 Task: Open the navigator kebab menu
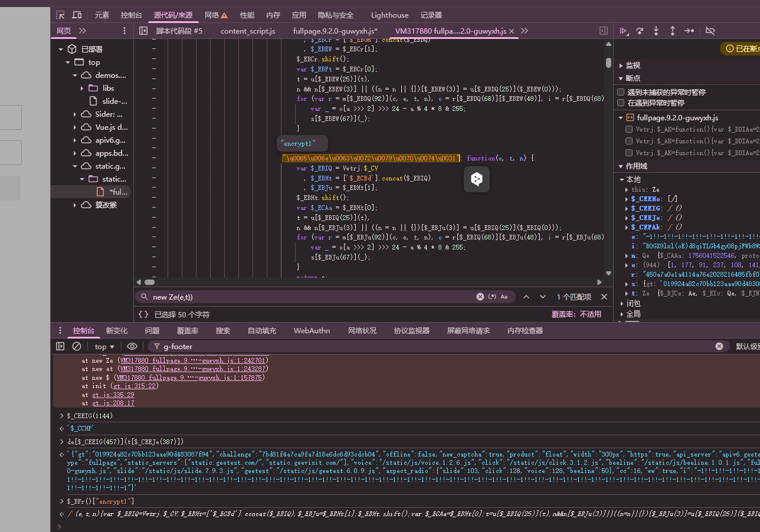pyautogui.click(x=125, y=31)
